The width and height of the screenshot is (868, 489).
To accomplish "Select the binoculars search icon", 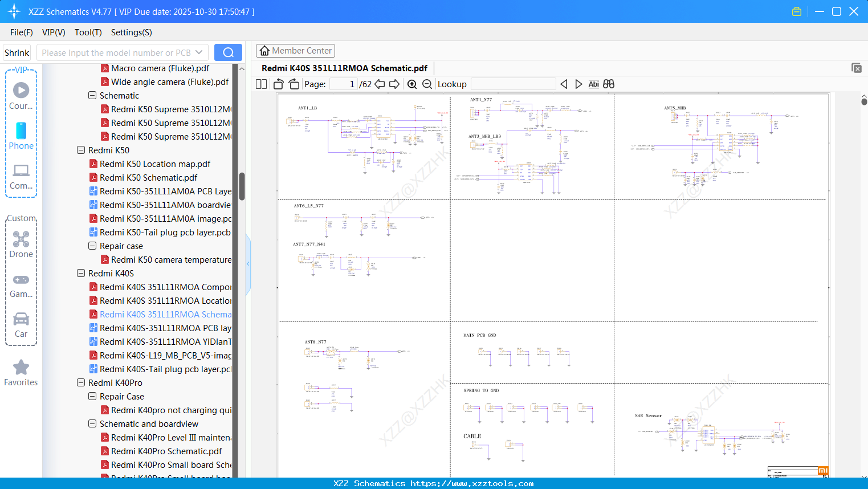I will (608, 84).
